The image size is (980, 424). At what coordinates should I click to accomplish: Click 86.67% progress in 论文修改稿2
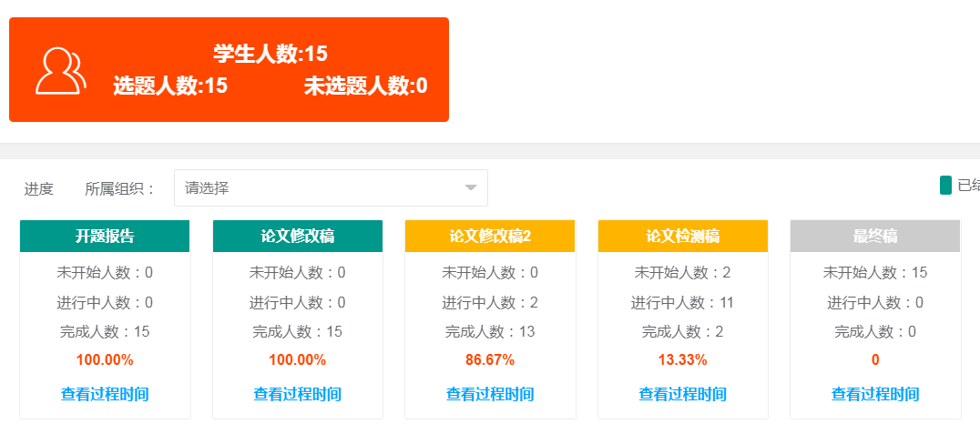coord(490,359)
